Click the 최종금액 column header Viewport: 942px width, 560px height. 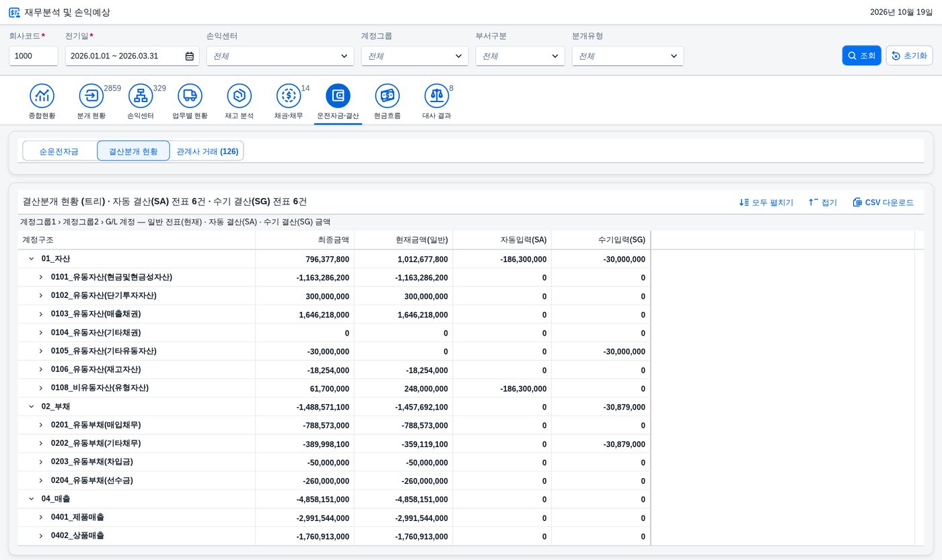pyautogui.click(x=305, y=240)
